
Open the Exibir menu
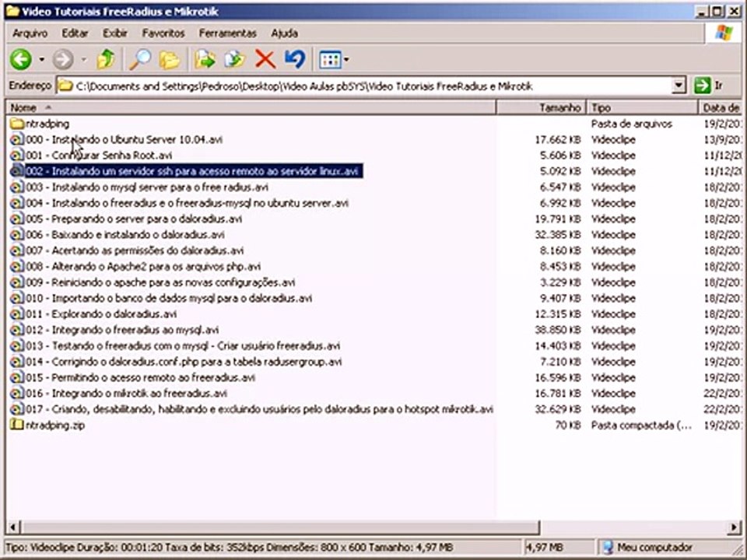click(115, 33)
